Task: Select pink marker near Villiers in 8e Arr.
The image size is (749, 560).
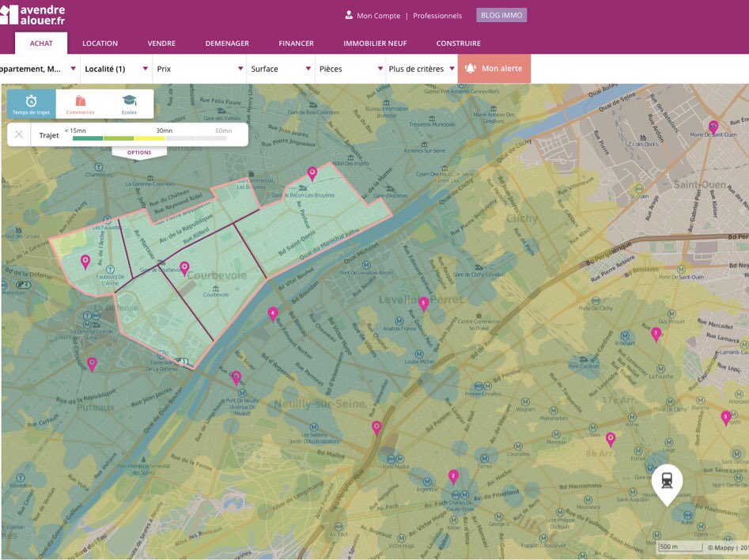Action: 611,439
